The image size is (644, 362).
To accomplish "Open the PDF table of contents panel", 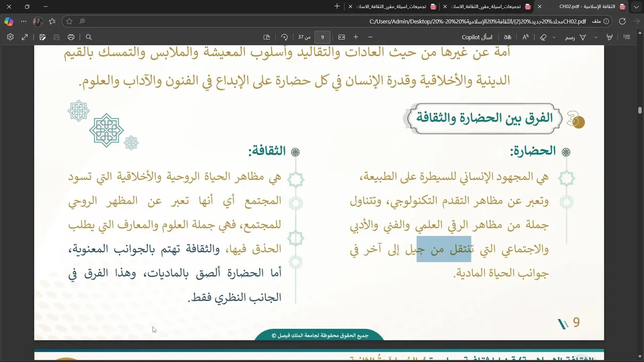I will coord(627,37).
